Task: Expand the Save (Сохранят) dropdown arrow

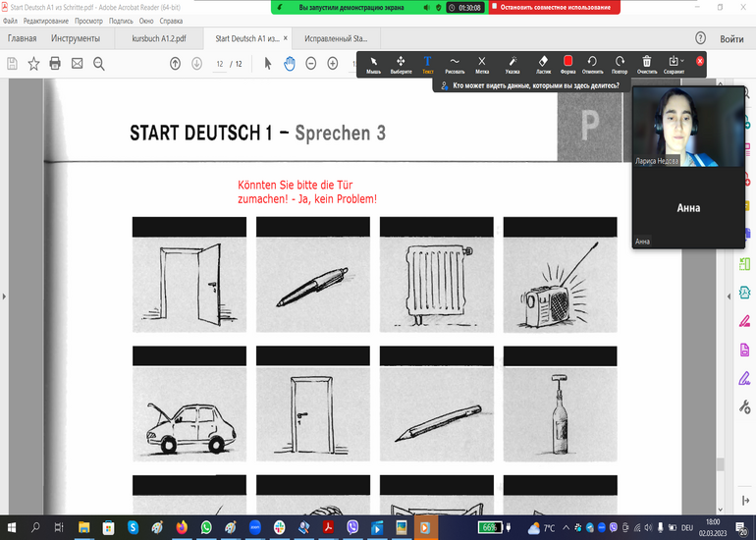Action: (683, 61)
